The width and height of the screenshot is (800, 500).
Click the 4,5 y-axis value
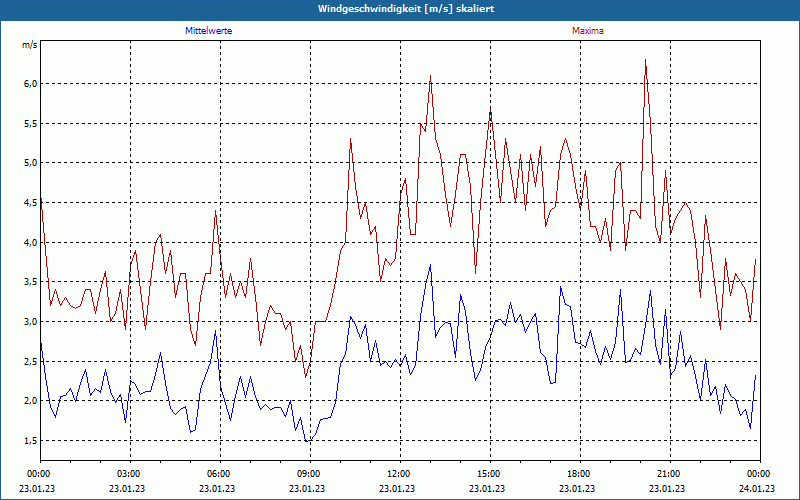click(31, 203)
